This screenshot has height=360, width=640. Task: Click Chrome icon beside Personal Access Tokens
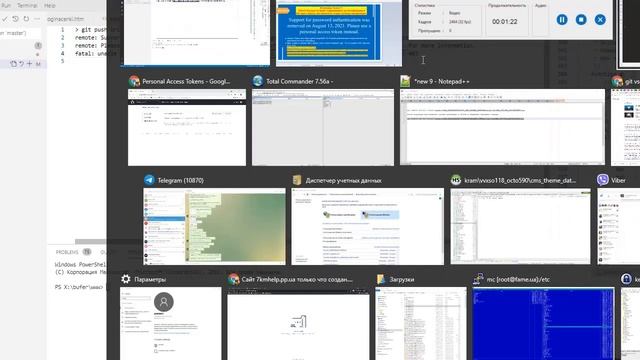pos(134,81)
